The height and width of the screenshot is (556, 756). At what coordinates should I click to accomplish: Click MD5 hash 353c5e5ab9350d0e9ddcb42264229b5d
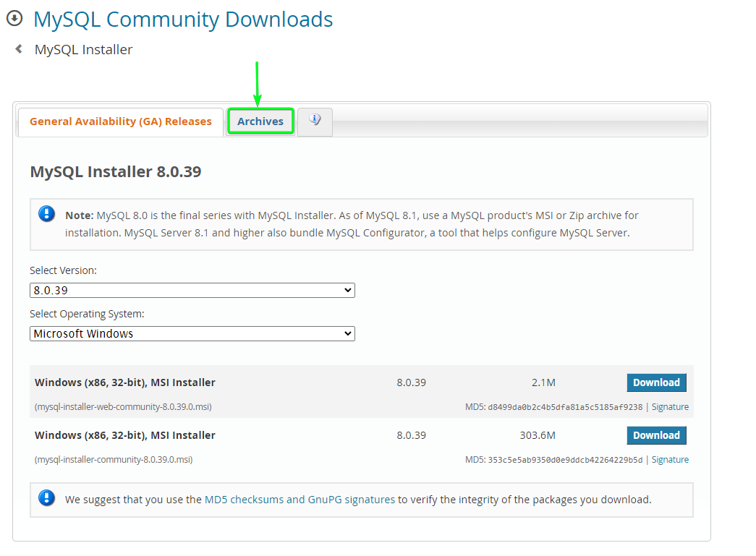point(565,460)
